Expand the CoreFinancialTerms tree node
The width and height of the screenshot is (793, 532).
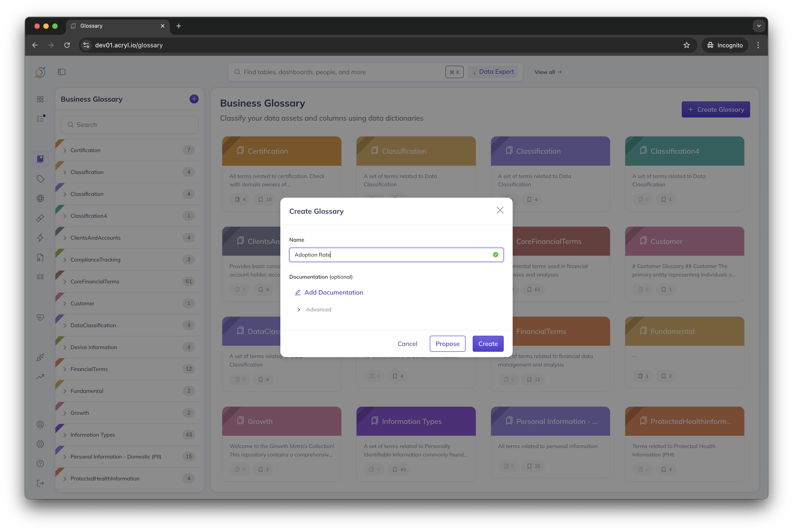(65, 282)
